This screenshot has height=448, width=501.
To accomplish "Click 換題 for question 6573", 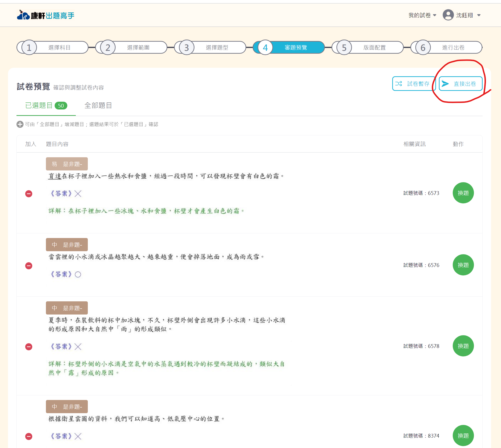I will 463,193.
